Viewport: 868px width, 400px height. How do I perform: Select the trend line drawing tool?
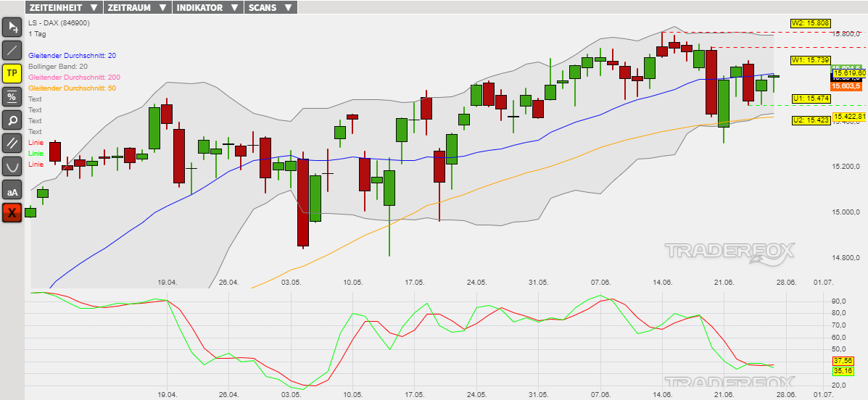click(x=12, y=51)
